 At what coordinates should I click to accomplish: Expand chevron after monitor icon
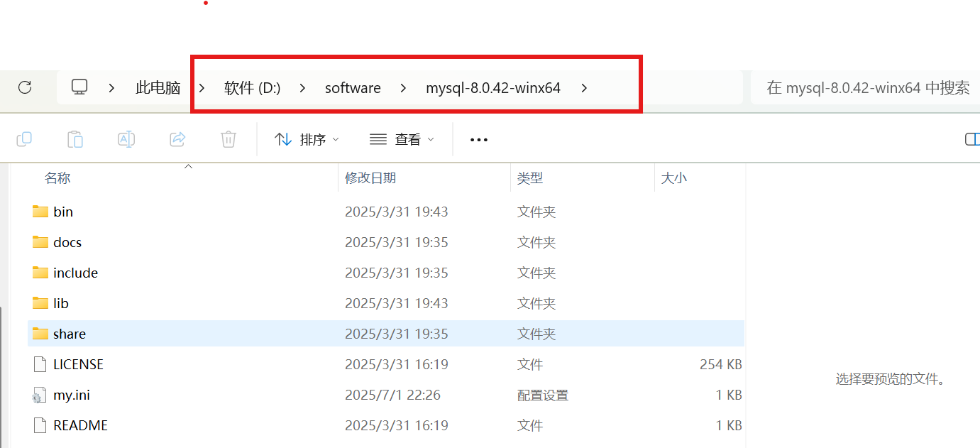111,88
